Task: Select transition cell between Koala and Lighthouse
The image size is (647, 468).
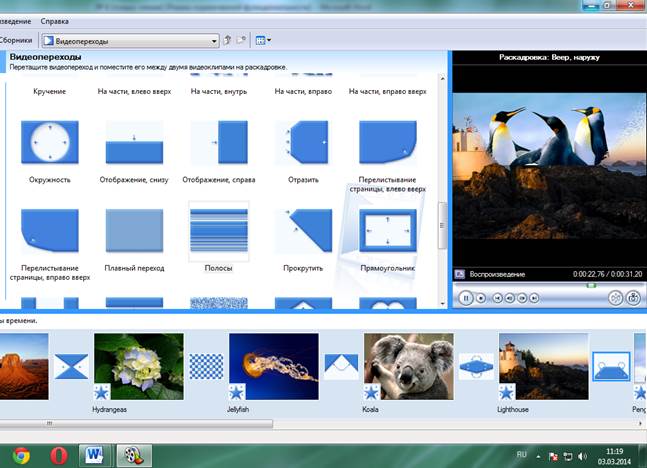Action: [x=476, y=366]
